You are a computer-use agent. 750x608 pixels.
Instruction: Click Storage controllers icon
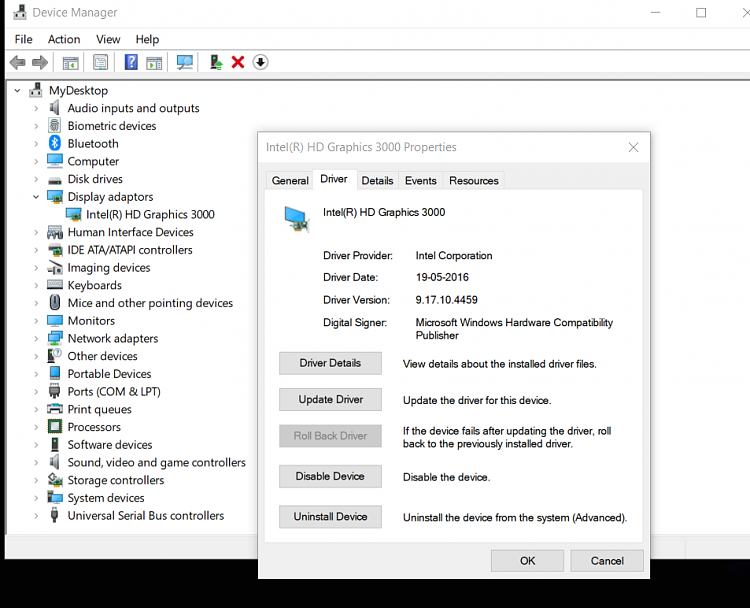(x=55, y=479)
